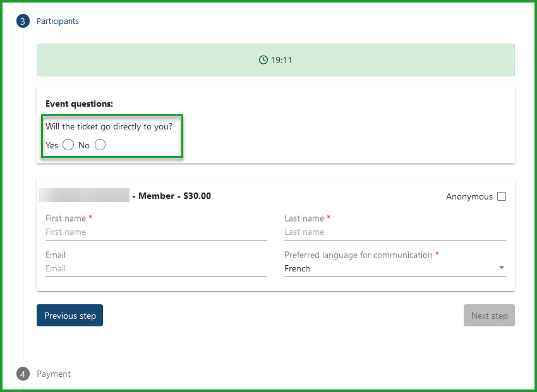Click inside the Last name input field
The height and width of the screenshot is (392, 537).
[x=395, y=232]
